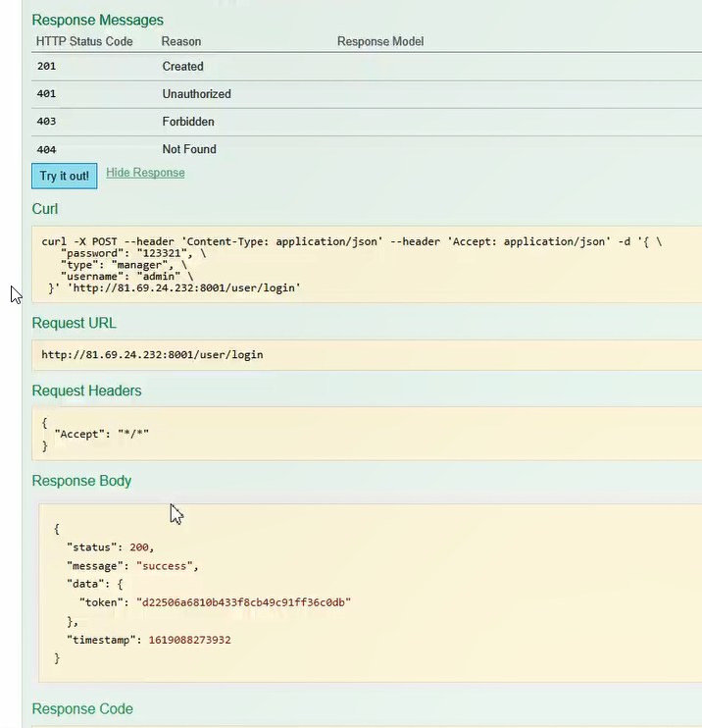Click the Try it out! button
Image resolution: width=702 pixels, height=728 pixels.
[64, 177]
